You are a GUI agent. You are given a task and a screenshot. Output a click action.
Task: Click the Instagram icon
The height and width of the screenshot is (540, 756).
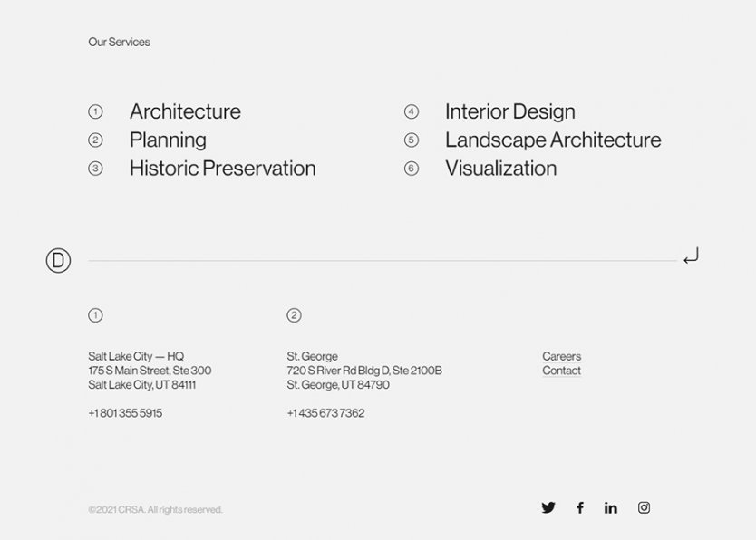644,508
